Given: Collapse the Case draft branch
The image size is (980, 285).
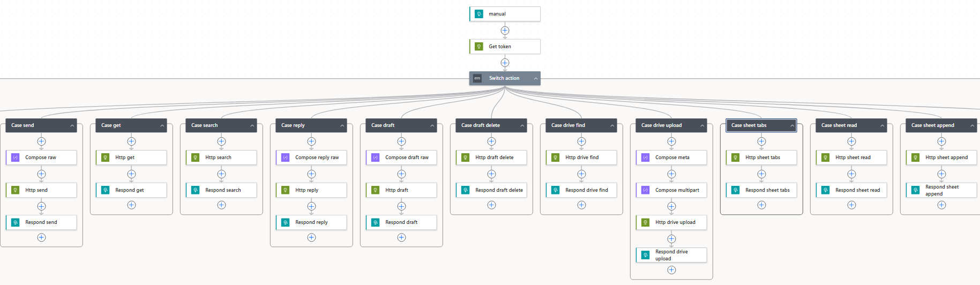Looking at the screenshot, I should (432, 126).
